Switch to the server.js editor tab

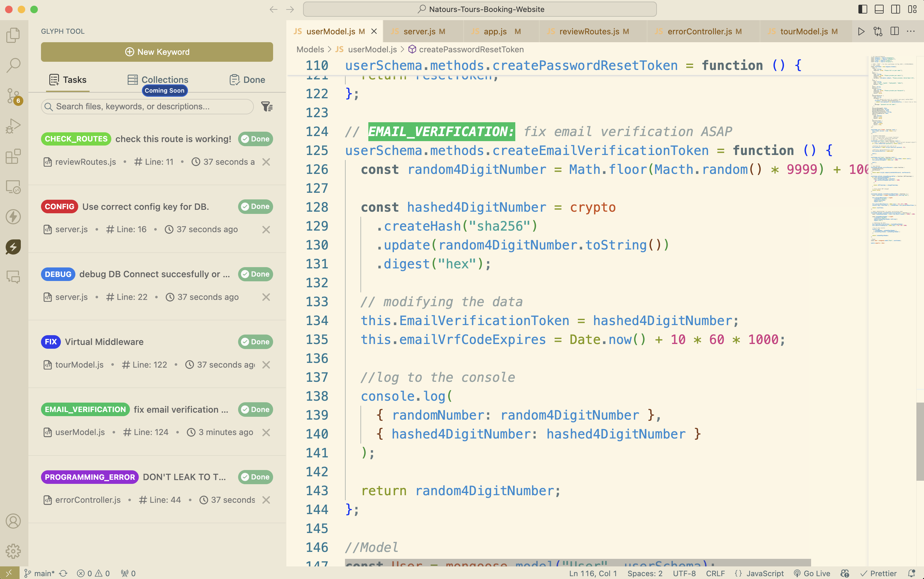click(x=419, y=32)
